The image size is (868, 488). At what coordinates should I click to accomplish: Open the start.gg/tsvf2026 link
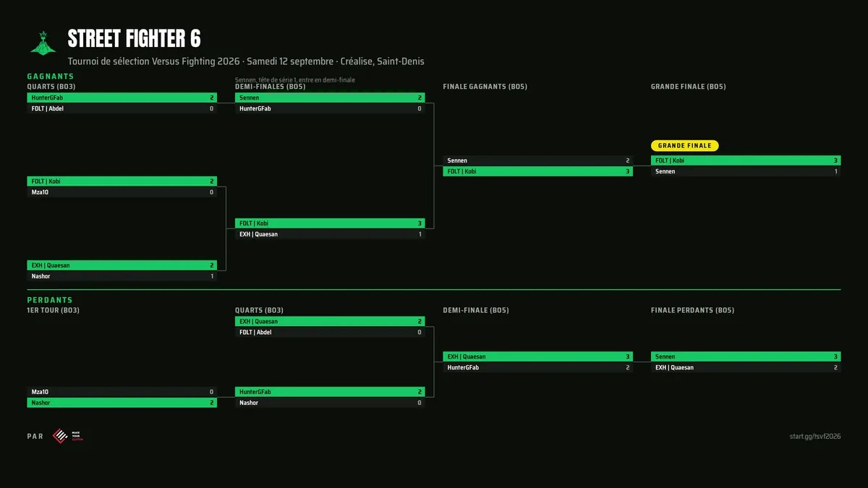(x=815, y=436)
